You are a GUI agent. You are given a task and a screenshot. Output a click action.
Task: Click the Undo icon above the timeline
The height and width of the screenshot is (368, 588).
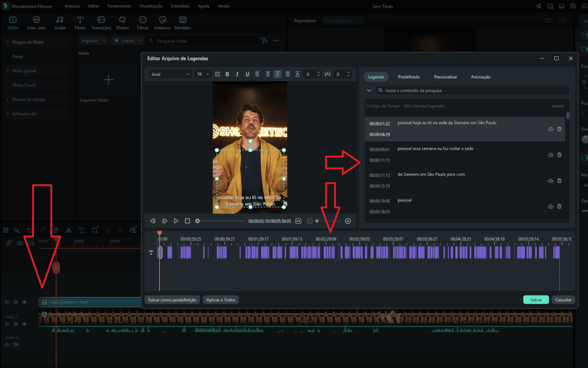click(30, 231)
